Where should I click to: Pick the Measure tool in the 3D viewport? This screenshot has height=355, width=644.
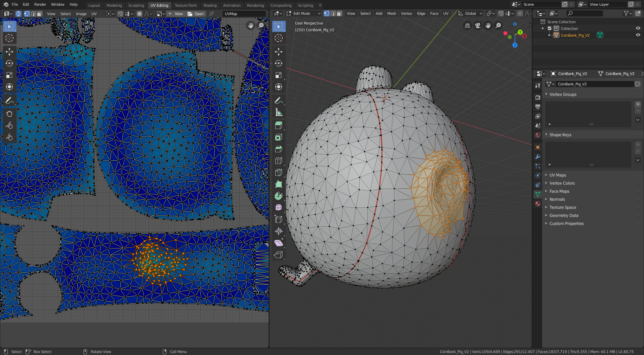[279, 112]
